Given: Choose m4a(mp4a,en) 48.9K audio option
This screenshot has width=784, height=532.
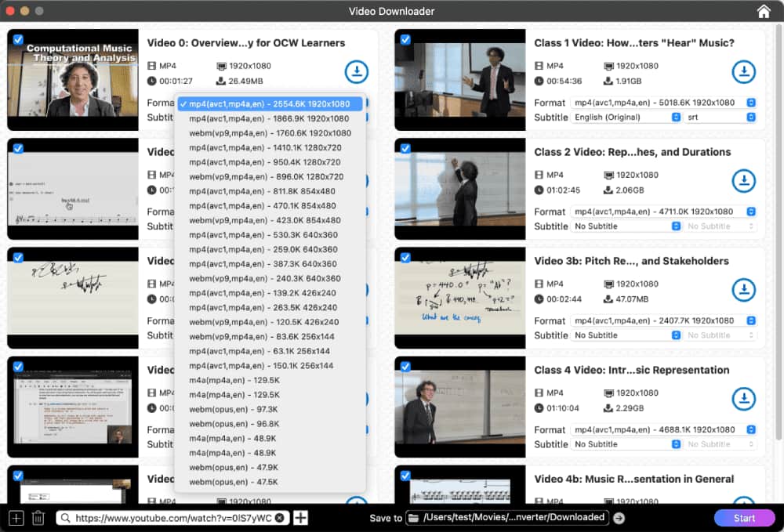Looking at the screenshot, I should [233, 438].
